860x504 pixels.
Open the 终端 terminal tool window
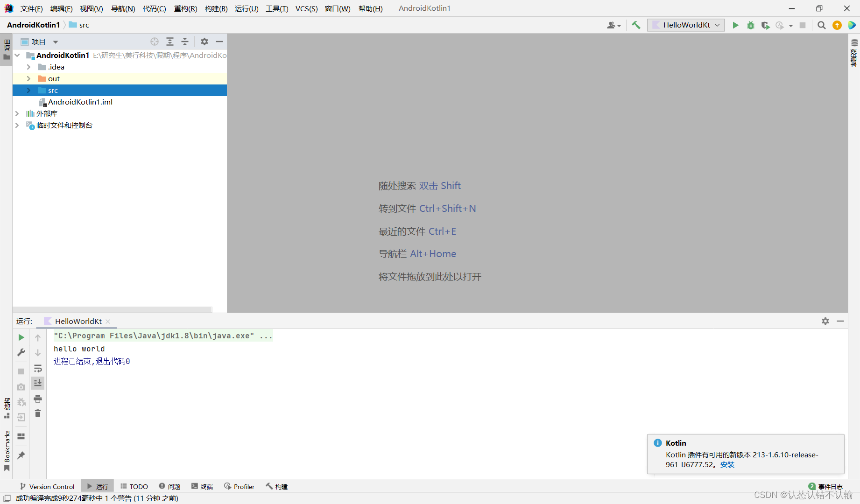pos(202,486)
